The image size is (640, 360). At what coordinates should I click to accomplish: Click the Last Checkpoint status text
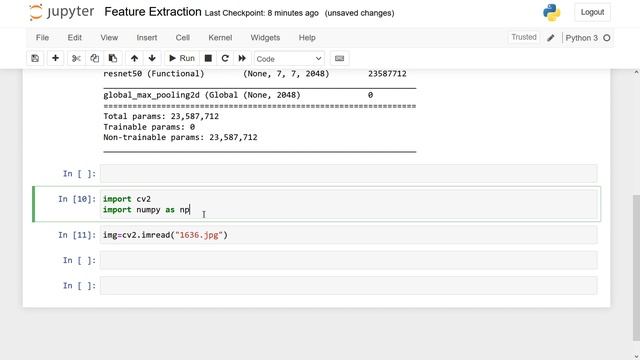coord(261,13)
